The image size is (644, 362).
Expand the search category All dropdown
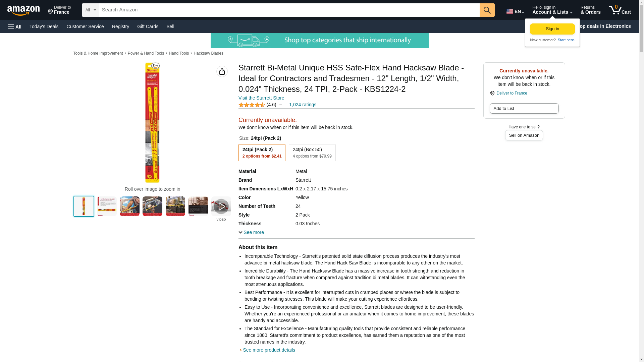91,10
